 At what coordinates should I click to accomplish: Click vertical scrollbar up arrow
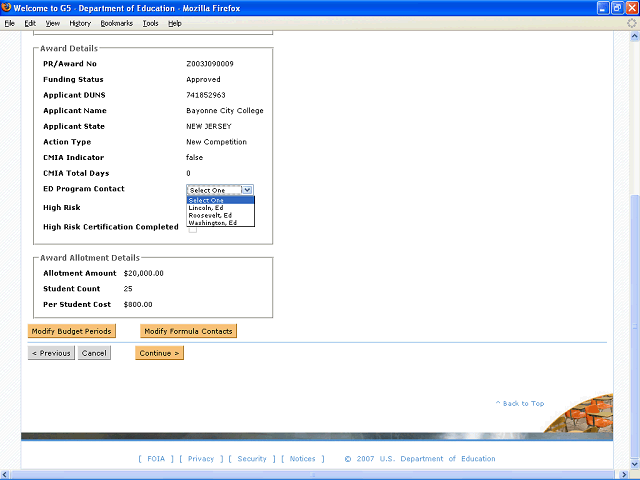pos(635,36)
